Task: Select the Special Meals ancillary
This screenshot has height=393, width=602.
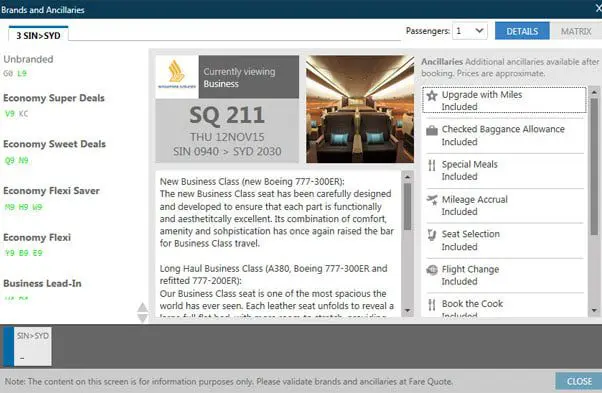Action: [504, 170]
